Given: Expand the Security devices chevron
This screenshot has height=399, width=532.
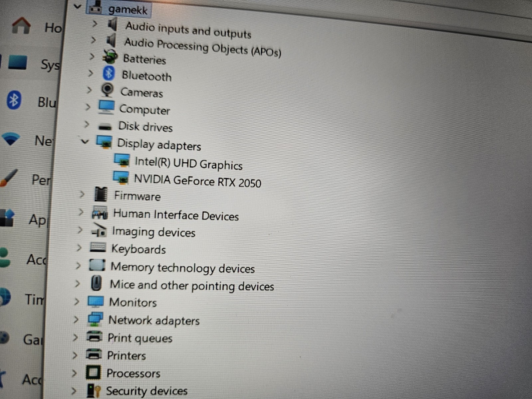Looking at the screenshot, I should click(73, 390).
